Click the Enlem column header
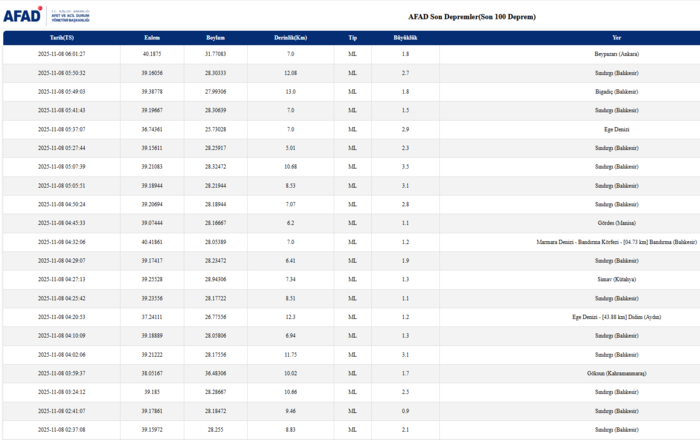The image size is (700, 440). coord(152,37)
